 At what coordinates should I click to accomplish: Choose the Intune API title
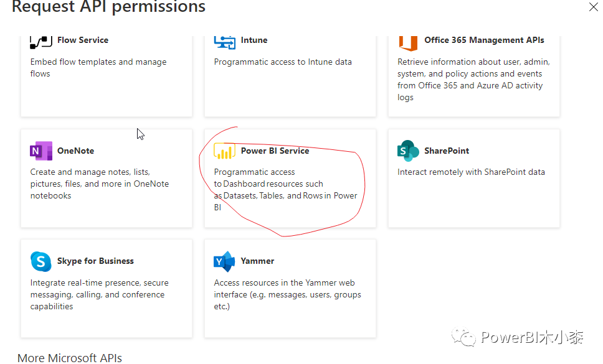pyautogui.click(x=254, y=40)
